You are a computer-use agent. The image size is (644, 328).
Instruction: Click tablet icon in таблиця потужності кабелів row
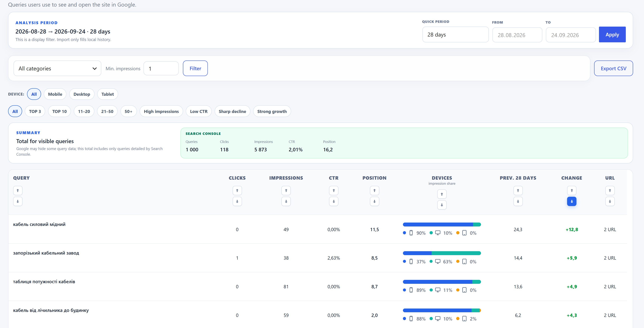click(464, 290)
